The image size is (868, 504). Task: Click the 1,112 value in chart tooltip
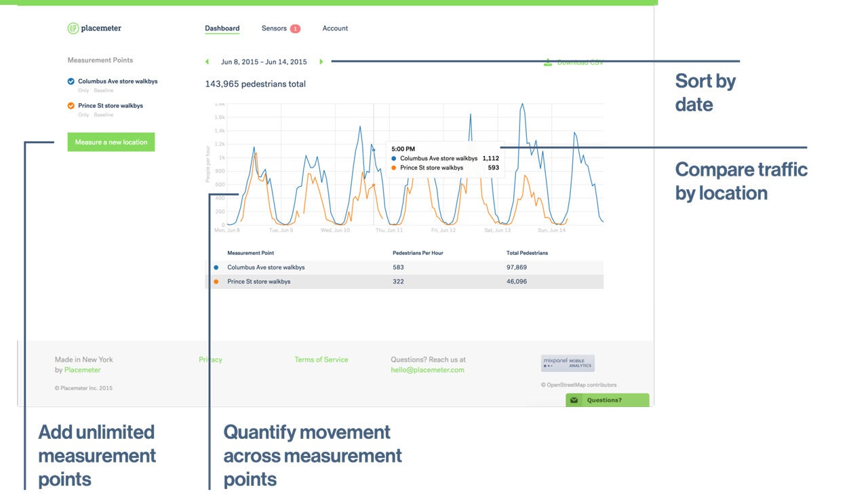pos(490,158)
